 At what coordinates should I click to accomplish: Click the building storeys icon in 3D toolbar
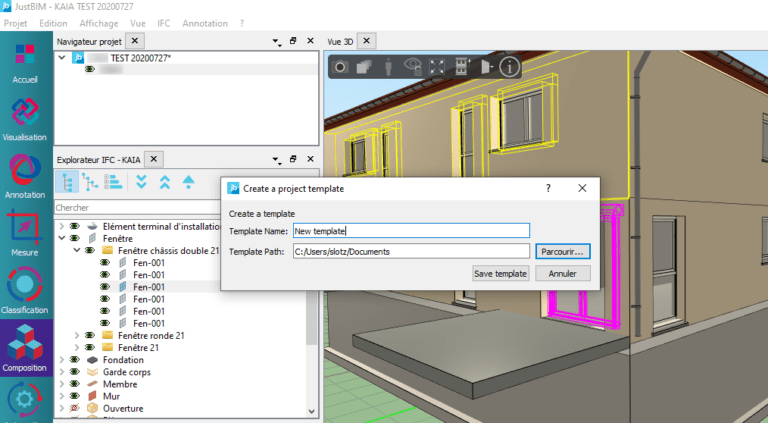click(x=461, y=67)
